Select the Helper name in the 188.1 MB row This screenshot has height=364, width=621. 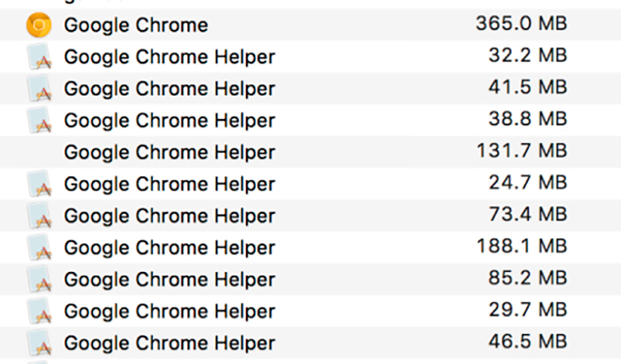[169, 247]
